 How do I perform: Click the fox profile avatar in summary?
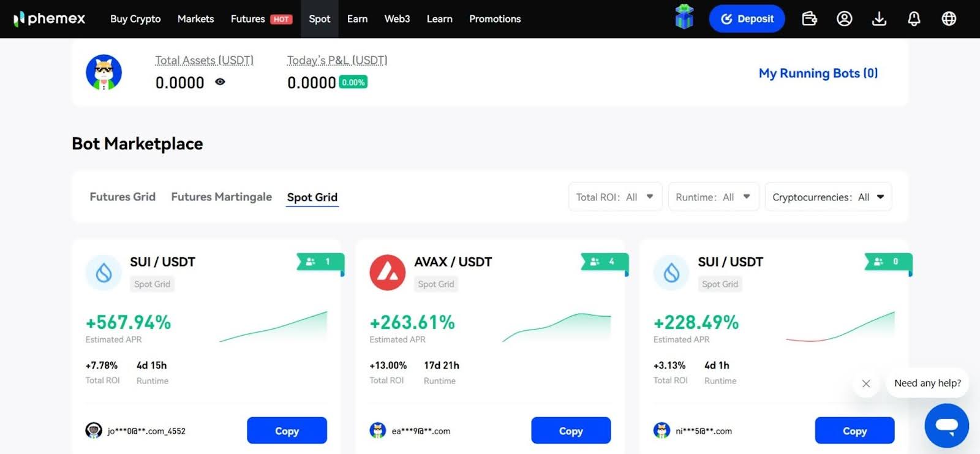[104, 72]
